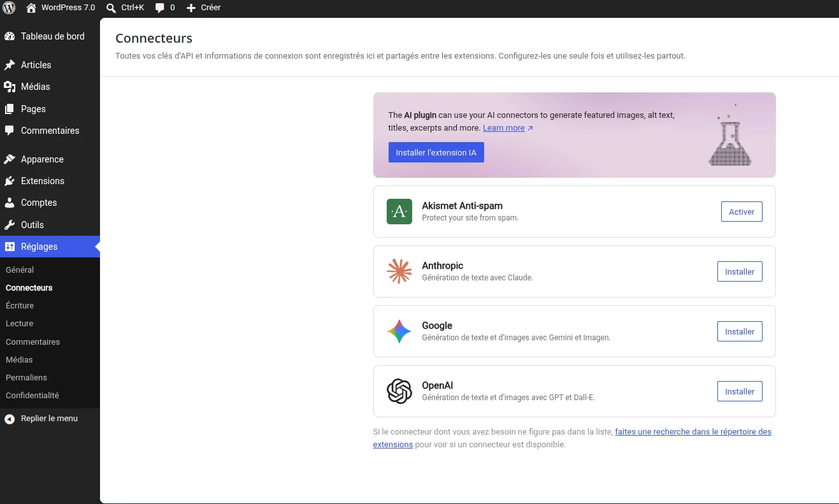This screenshot has width=839, height=504.
Task: Click the Ctrl+K search shortcut label
Action: coord(133,8)
